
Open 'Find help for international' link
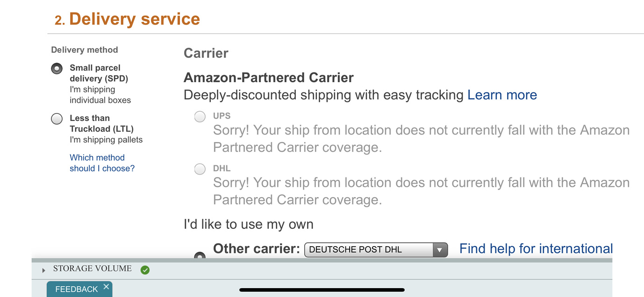pos(536,248)
